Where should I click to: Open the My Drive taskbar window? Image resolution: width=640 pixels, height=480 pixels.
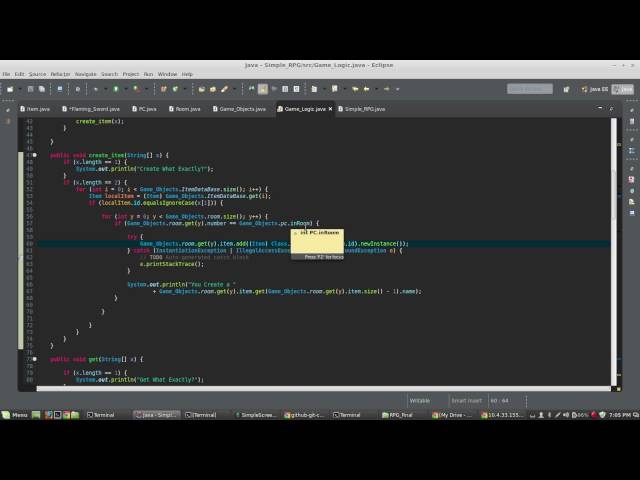tap(451, 415)
